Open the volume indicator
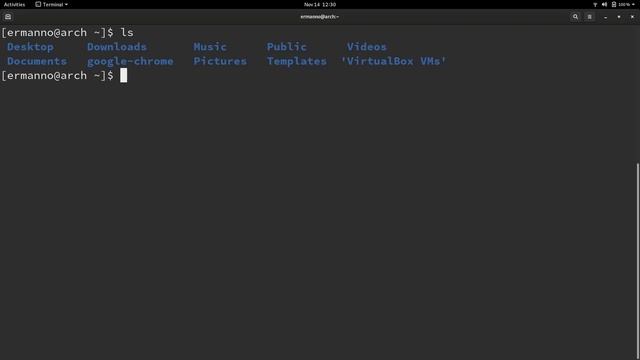This screenshot has height=360, width=640. (x=604, y=4)
